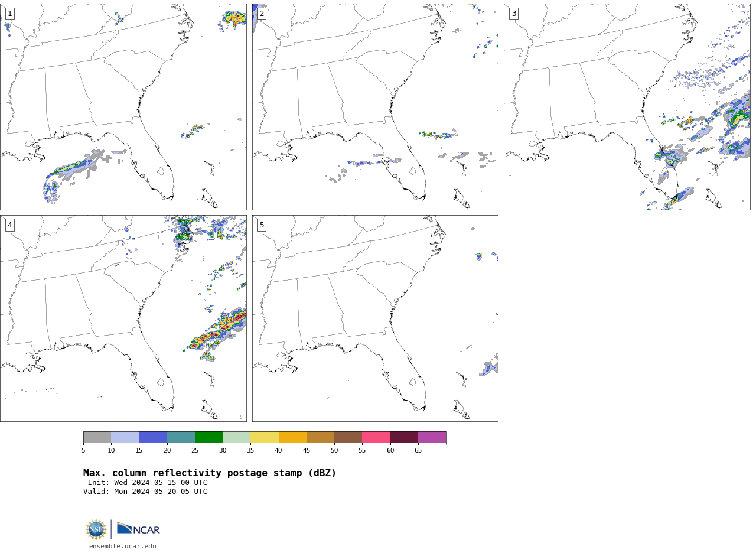
Task: Click the NCAR logo
Action: (x=138, y=529)
